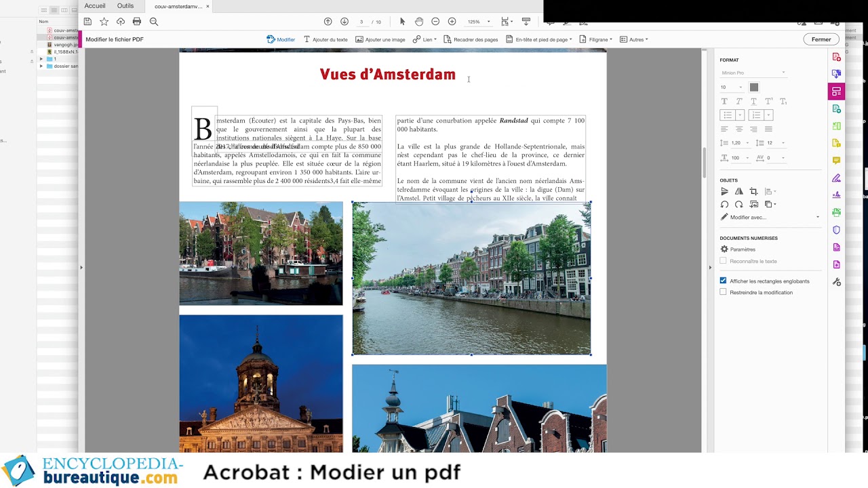Screen dimensions: 868x488
Task: Uncheck Afficher les rectangles englobants
Action: (x=723, y=281)
